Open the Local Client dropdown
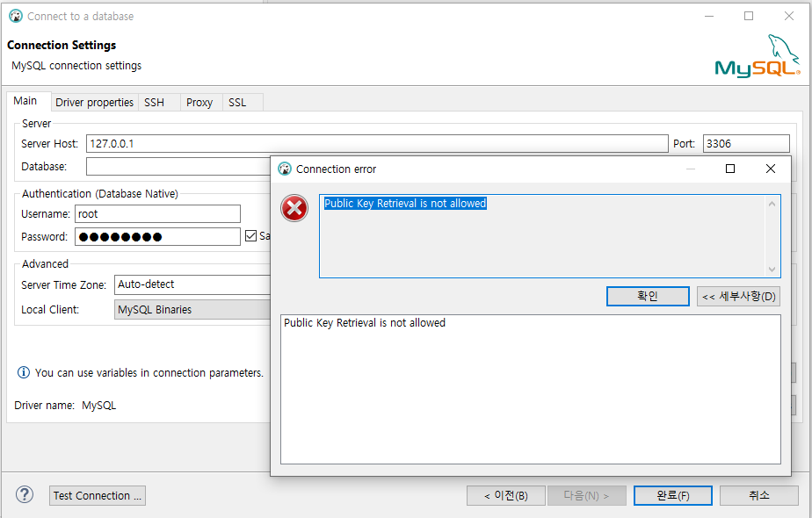812x518 pixels. tap(192, 309)
